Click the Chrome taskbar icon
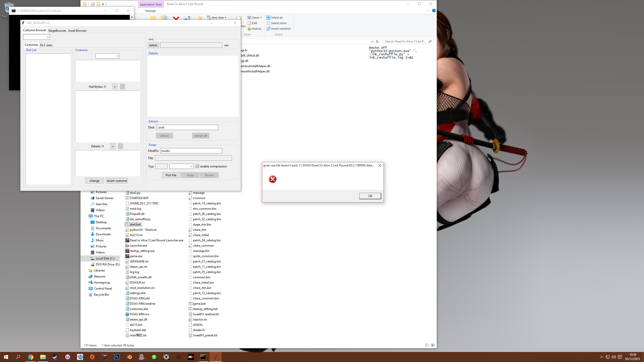The image size is (644, 362). coord(31,357)
